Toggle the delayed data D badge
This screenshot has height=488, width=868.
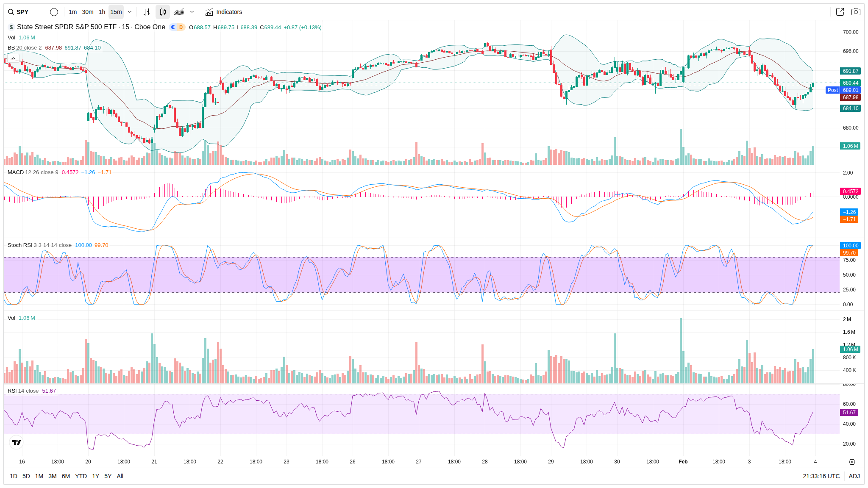click(181, 27)
